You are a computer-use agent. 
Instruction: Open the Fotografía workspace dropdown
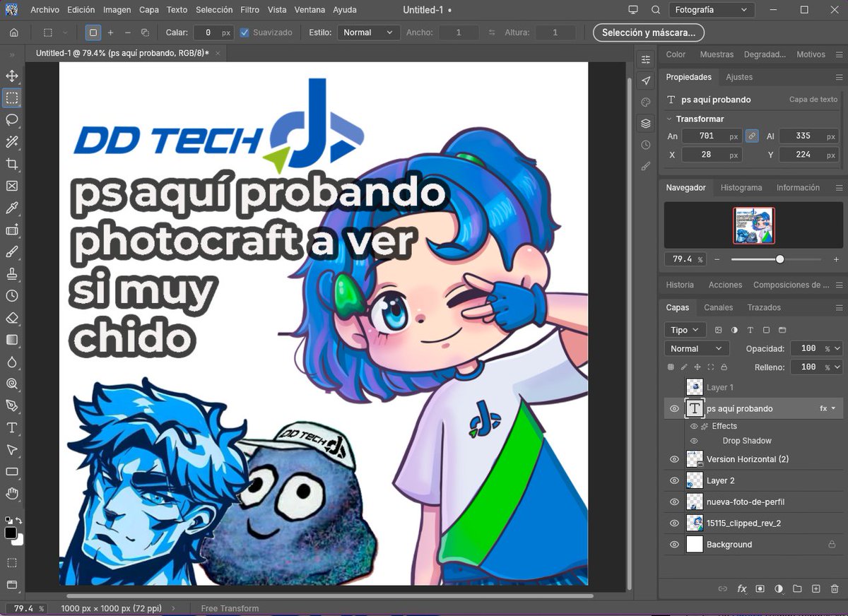click(x=712, y=10)
